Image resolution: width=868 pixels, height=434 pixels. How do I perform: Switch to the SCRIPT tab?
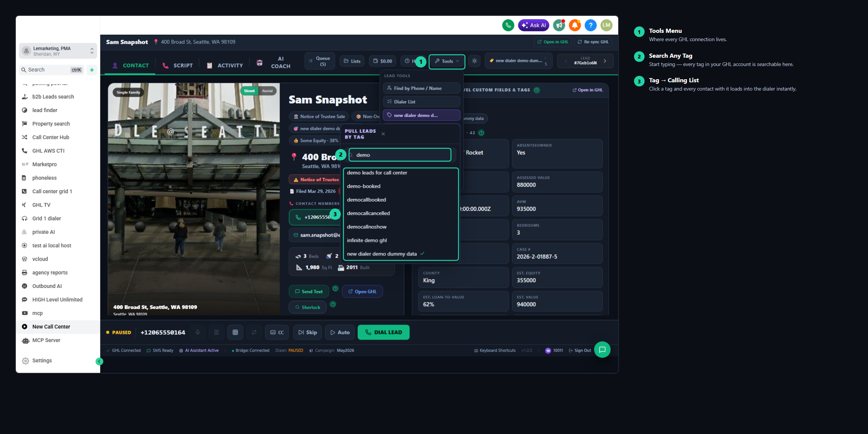coord(177,65)
